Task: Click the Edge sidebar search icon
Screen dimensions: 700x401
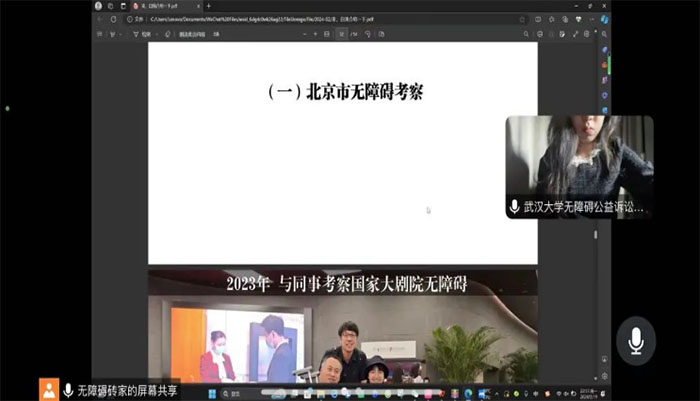Action: point(604,34)
